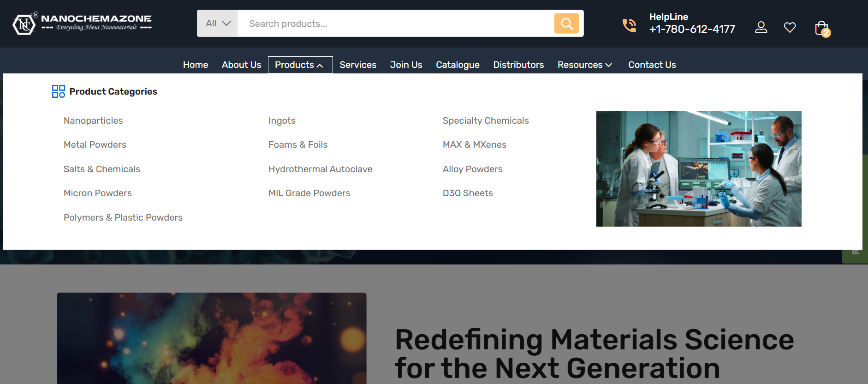Open the Contact Us page
Viewport: 868px width, 384px height.
coord(652,65)
